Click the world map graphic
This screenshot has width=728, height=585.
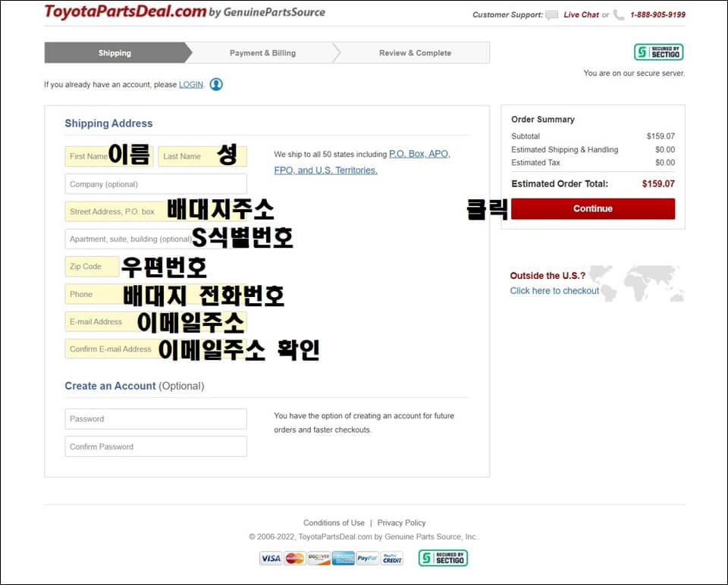tap(637, 283)
